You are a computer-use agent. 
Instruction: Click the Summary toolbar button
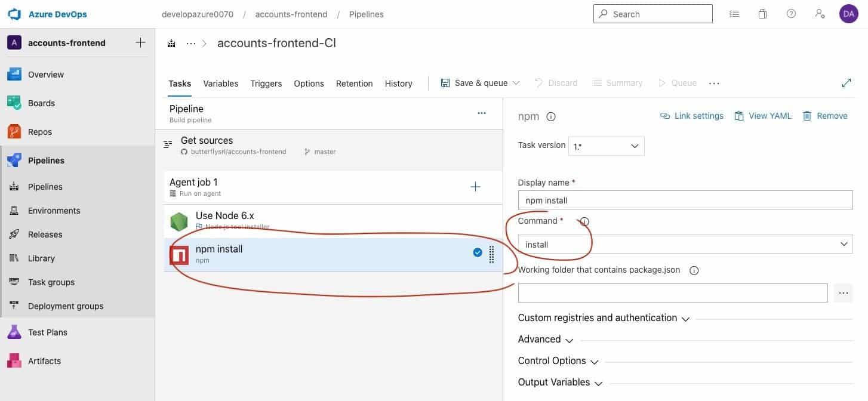coord(617,83)
